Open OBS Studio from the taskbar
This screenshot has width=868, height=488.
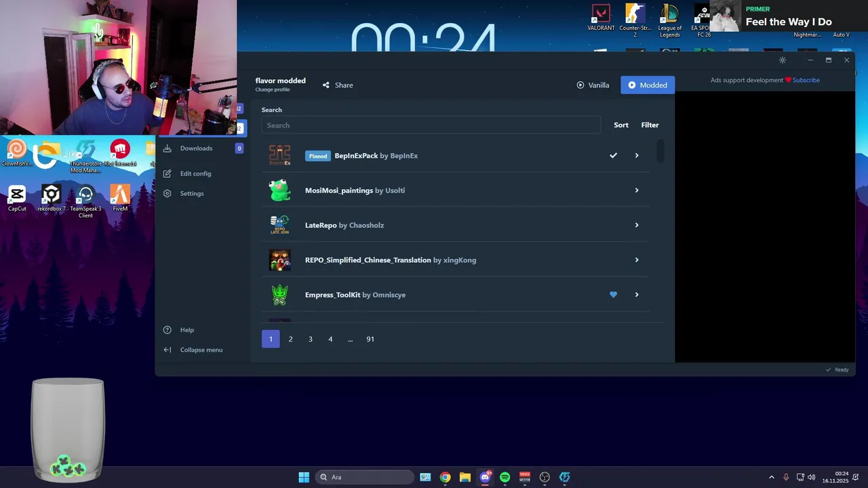[x=545, y=477]
